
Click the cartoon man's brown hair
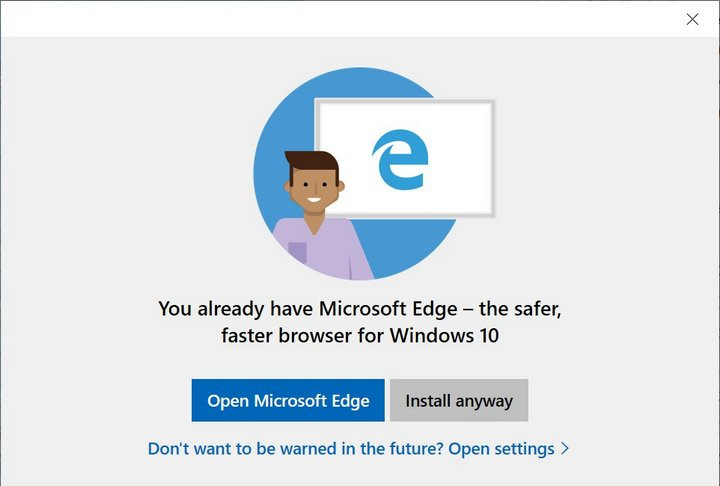[x=312, y=163]
